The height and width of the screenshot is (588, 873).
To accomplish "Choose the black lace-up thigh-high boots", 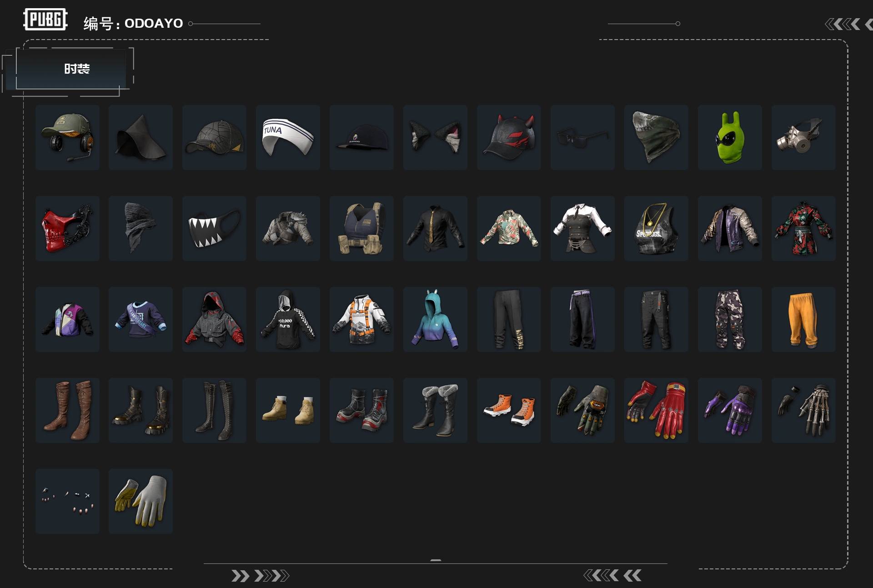I will point(215,410).
